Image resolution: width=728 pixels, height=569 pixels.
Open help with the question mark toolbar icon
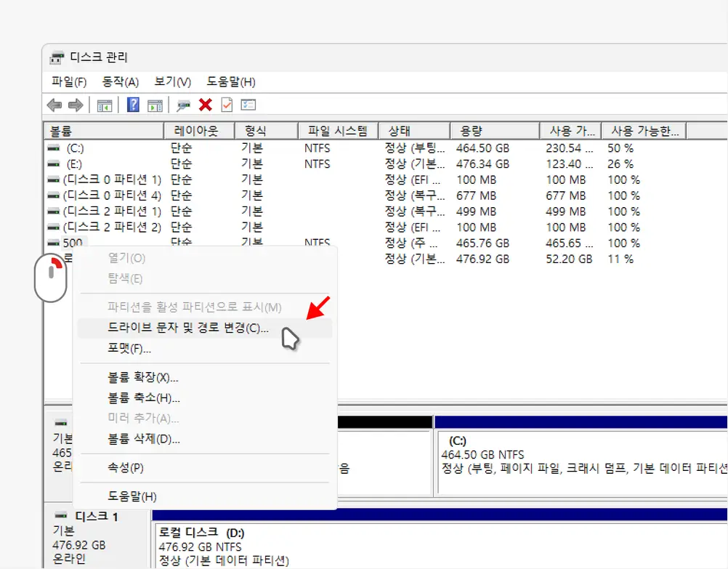[132, 105]
